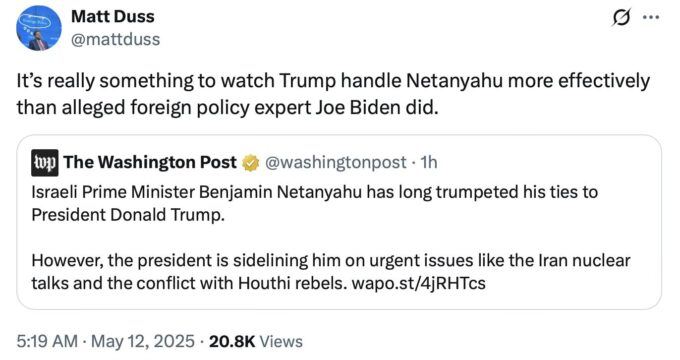Click the Grok explain-post icon
Screen dimensions: 680x360
pos(621,18)
